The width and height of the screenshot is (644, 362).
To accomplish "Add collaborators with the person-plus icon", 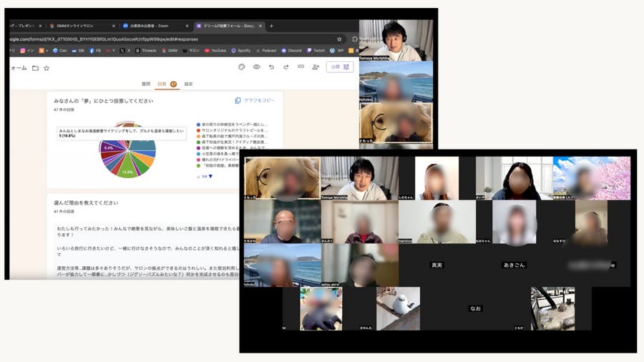I will [316, 67].
